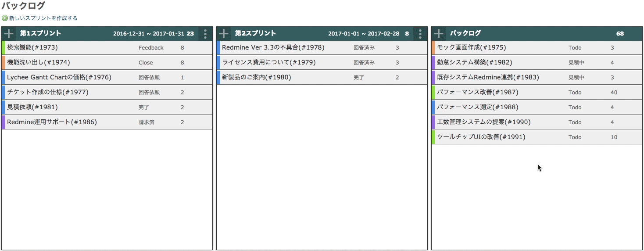Open ticket ライセンス費用について(#1979)
This screenshot has width=644, height=251.
268,62
